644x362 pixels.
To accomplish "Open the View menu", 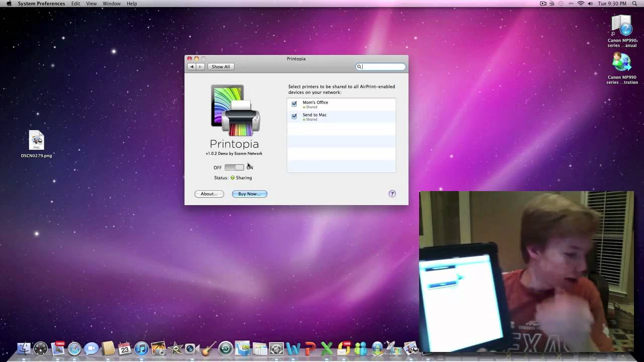I will (91, 4).
